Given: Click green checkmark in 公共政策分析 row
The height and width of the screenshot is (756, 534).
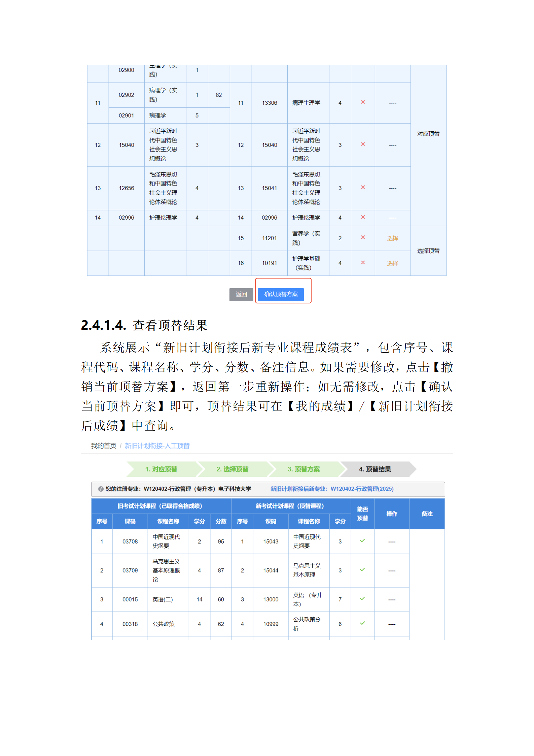Looking at the screenshot, I should click(362, 623).
